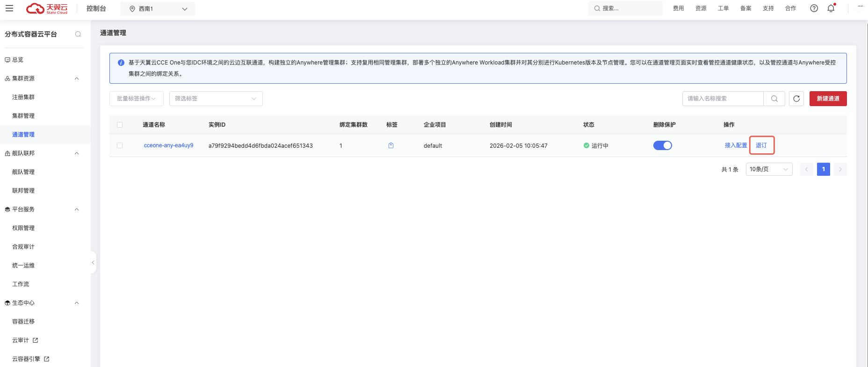
Task: Open the 西南1 region dropdown
Action: [x=158, y=9]
